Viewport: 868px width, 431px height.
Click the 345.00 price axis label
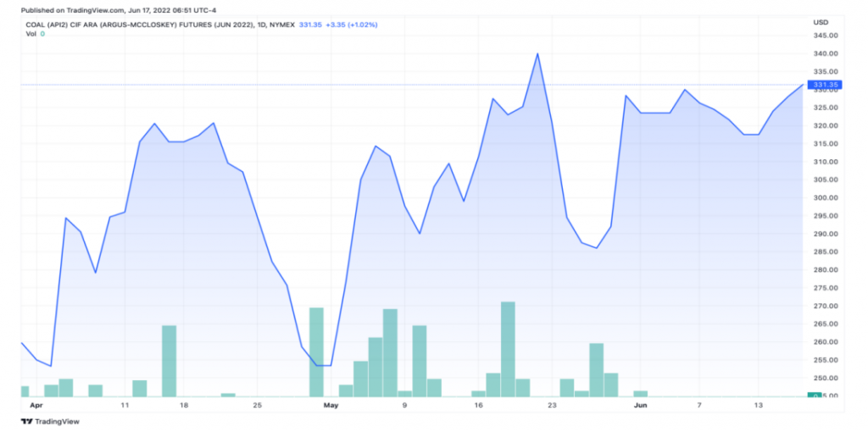click(824, 36)
